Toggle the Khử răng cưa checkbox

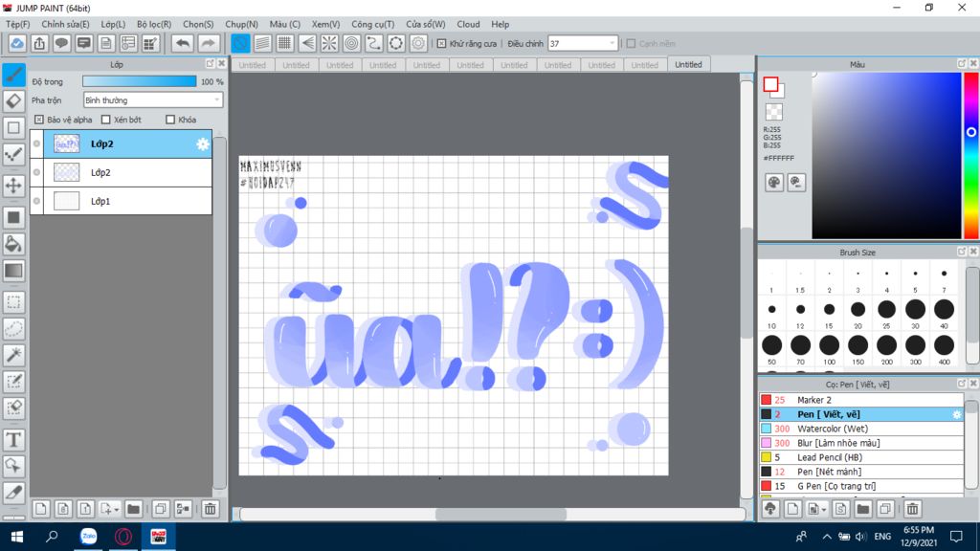441,44
